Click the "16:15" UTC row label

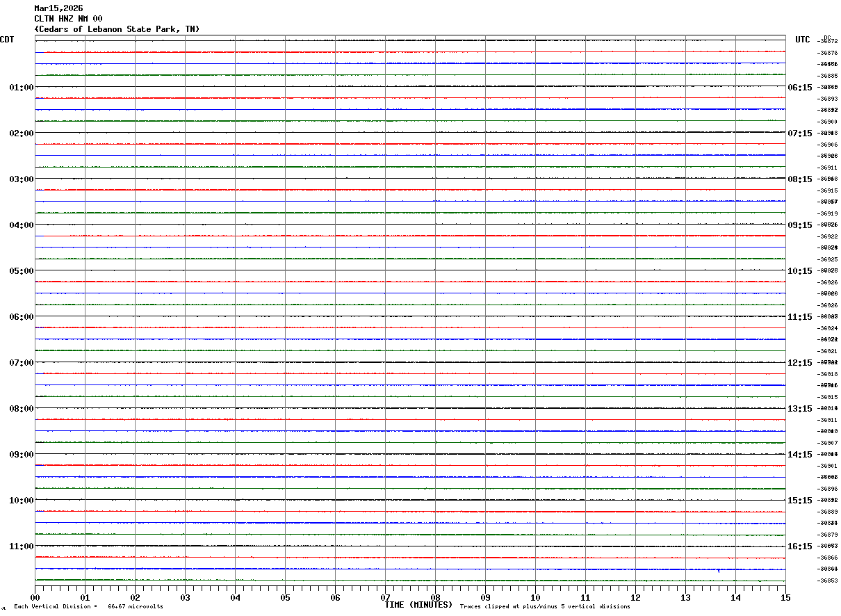point(799,546)
